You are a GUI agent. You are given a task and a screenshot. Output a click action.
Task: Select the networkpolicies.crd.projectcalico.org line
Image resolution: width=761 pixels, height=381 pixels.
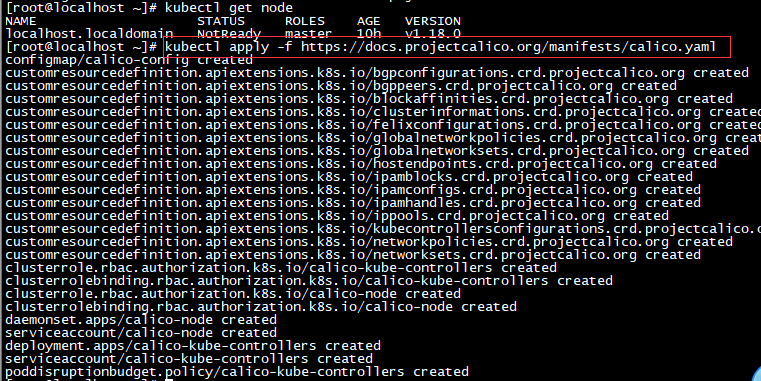point(369,242)
